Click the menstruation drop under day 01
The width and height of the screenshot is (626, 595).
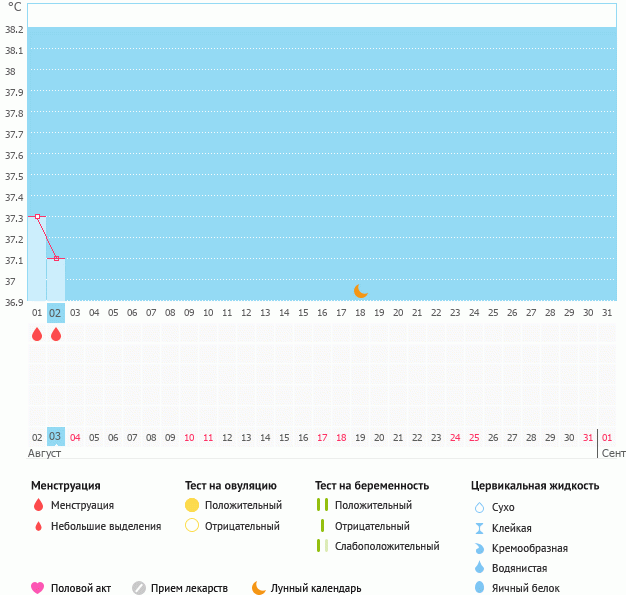(37, 335)
